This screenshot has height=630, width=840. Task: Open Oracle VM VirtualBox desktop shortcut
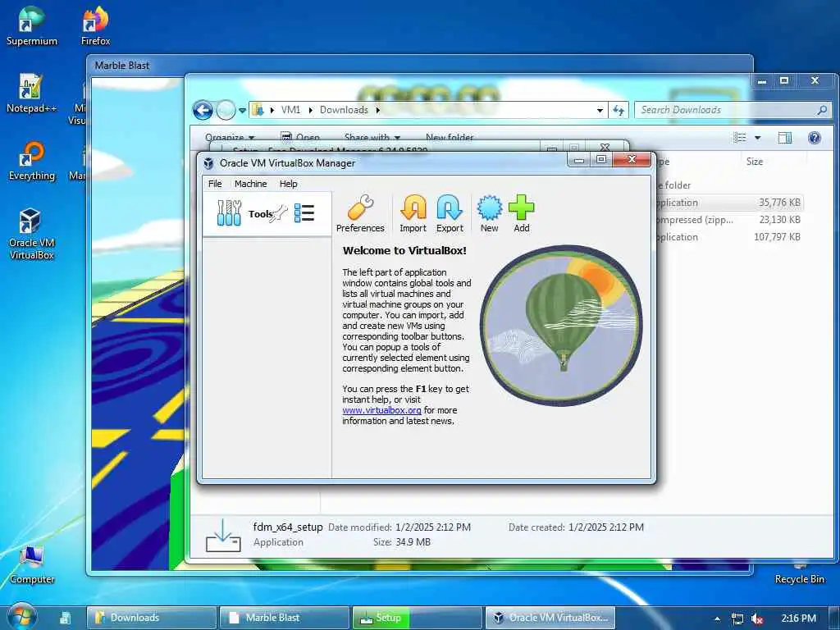(x=32, y=234)
